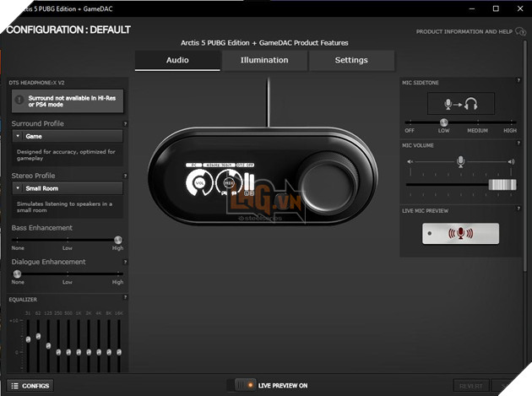532x396 pixels.
Task: Click the Product Information and Help link
Action: 463,32
